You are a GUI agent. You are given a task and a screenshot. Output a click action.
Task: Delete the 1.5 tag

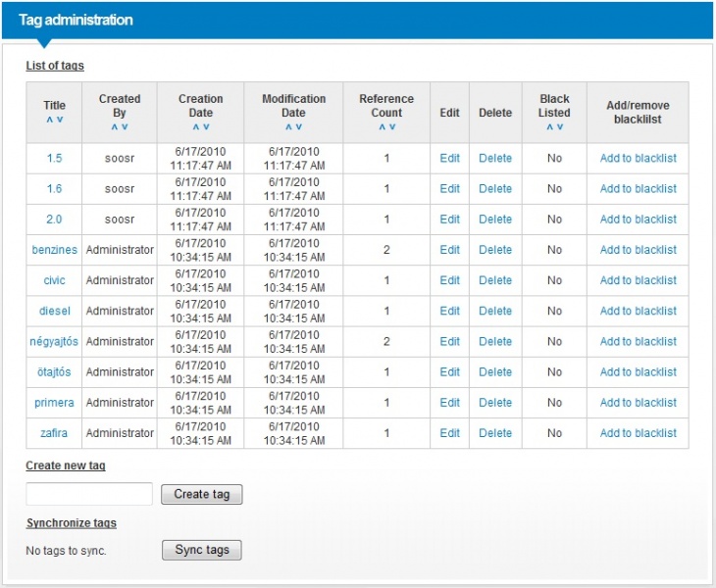[495, 159]
